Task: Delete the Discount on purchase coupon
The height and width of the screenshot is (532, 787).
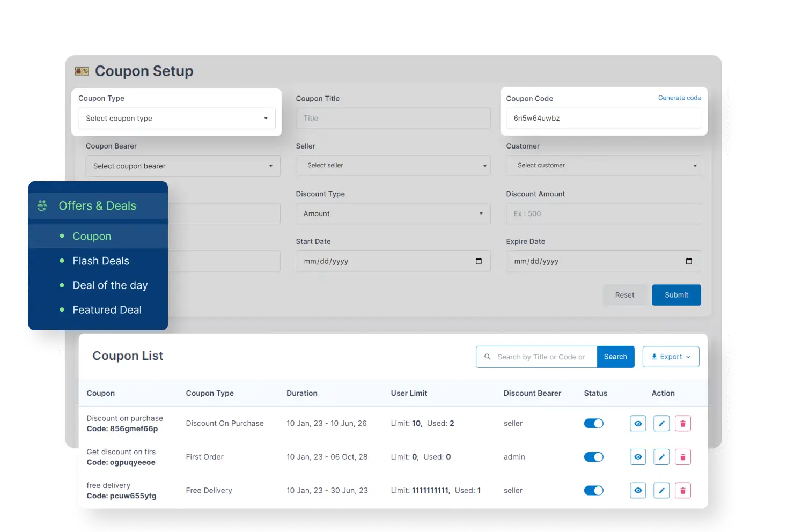Action: (x=682, y=423)
